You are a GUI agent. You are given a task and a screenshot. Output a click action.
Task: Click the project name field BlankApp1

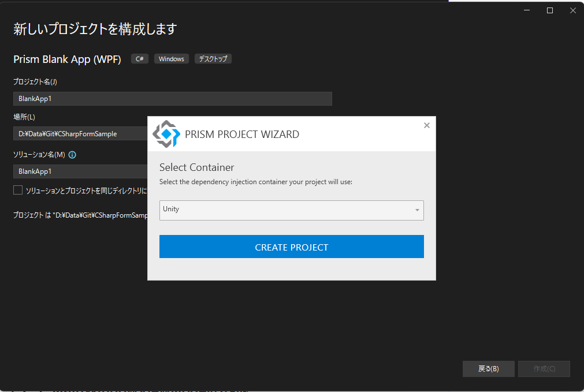pos(173,99)
